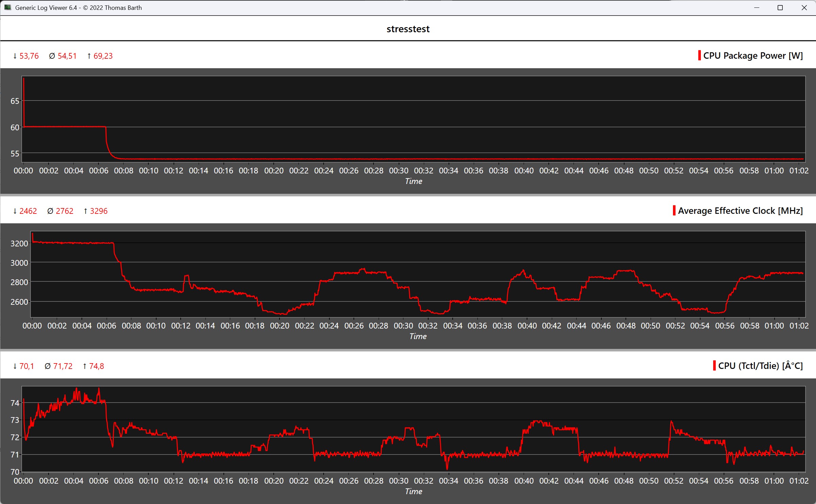This screenshot has width=816, height=504.
Task: Click the power minimum value 53,76
Action: pyautogui.click(x=29, y=56)
